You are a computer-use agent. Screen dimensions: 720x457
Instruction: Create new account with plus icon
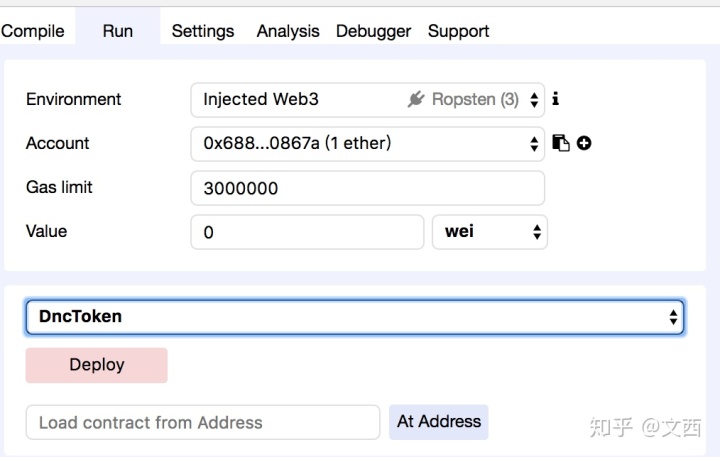(584, 143)
